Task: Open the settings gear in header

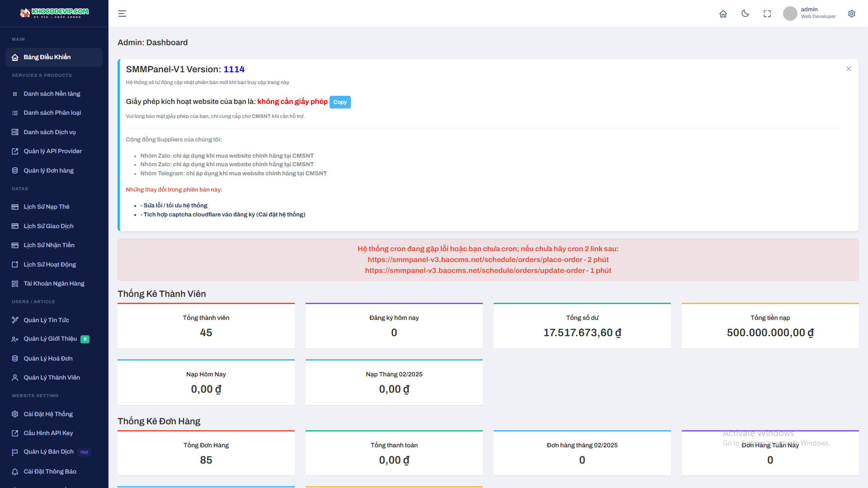Action: pos(852,14)
